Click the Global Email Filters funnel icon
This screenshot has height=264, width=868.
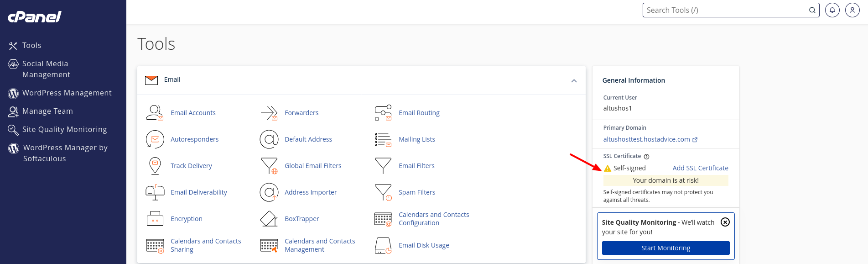click(269, 166)
